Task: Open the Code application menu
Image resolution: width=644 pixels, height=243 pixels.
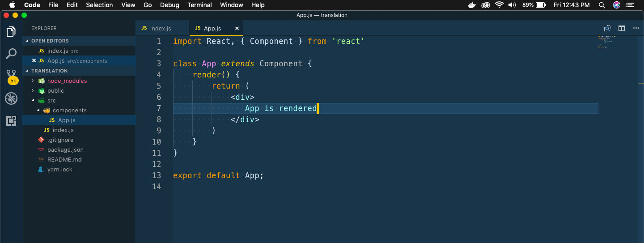Action: coord(32,5)
